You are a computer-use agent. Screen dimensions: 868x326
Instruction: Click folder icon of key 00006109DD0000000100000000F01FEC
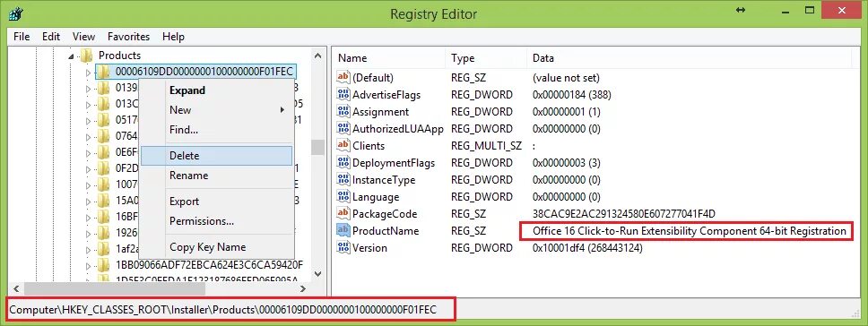point(103,72)
